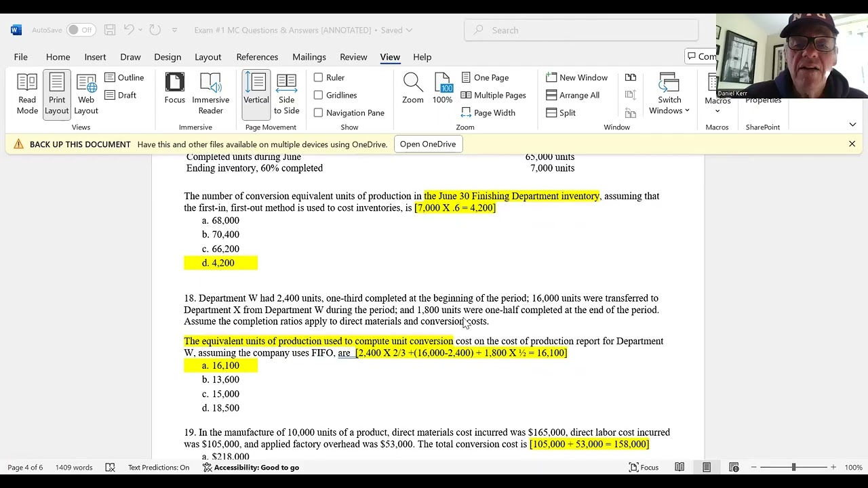The image size is (868, 488).
Task: Select Print Layout view
Action: [56, 94]
